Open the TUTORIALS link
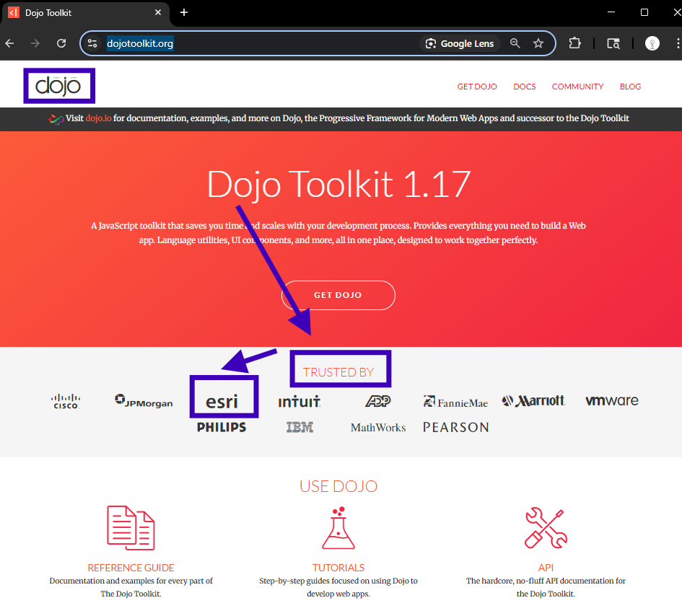 coord(338,568)
